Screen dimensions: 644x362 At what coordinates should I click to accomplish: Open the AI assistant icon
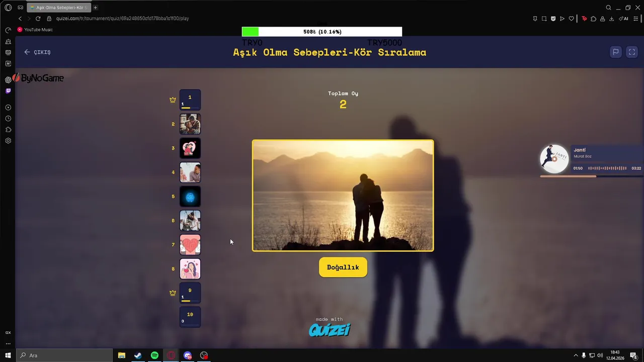623,19
